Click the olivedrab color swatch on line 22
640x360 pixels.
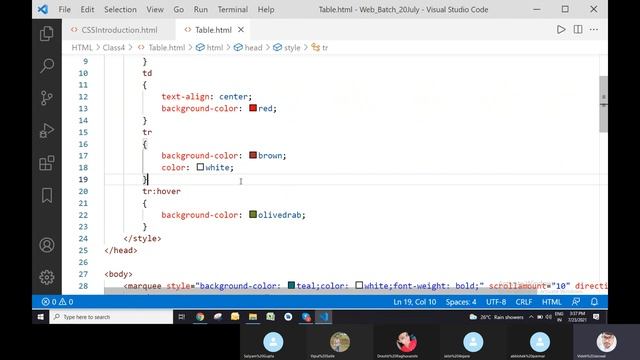point(253,214)
